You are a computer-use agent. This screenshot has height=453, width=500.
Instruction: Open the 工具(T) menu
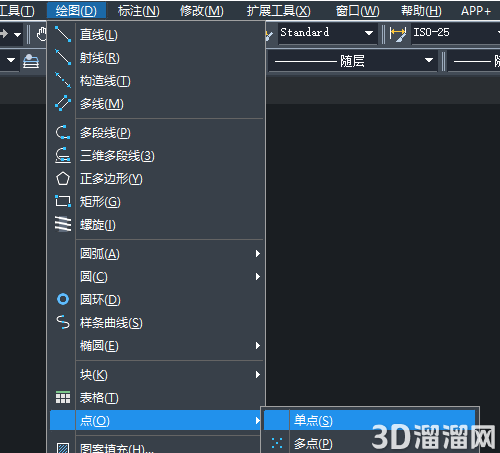pyautogui.click(x=17, y=11)
